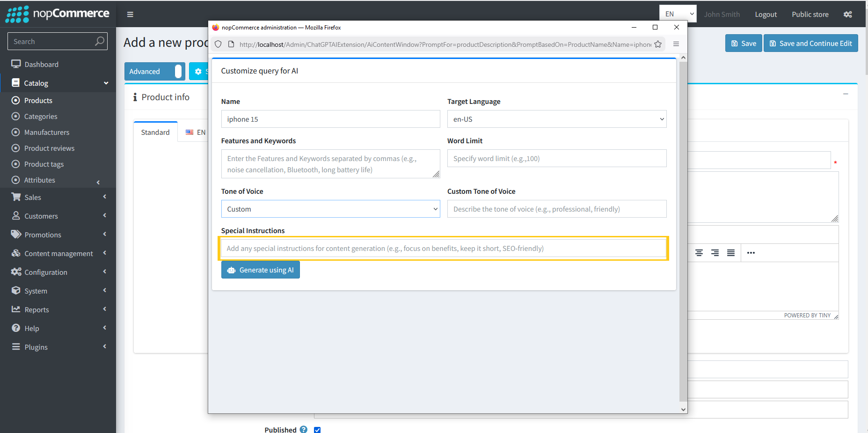This screenshot has width=868, height=433.
Task: Open the admin settings gear menu
Action: tap(848, 14)
